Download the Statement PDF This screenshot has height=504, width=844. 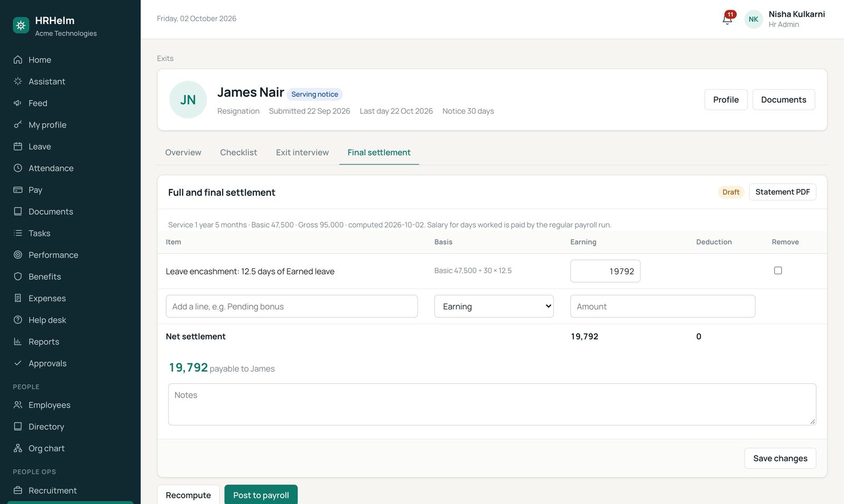click(782, 192)
